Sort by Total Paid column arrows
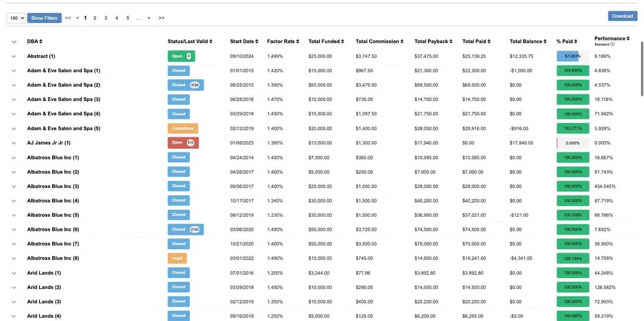The image size is (644, 321). (489, 42)
